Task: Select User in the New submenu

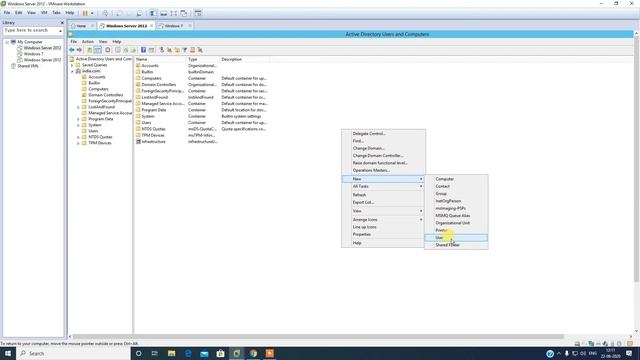Action: 456,238
